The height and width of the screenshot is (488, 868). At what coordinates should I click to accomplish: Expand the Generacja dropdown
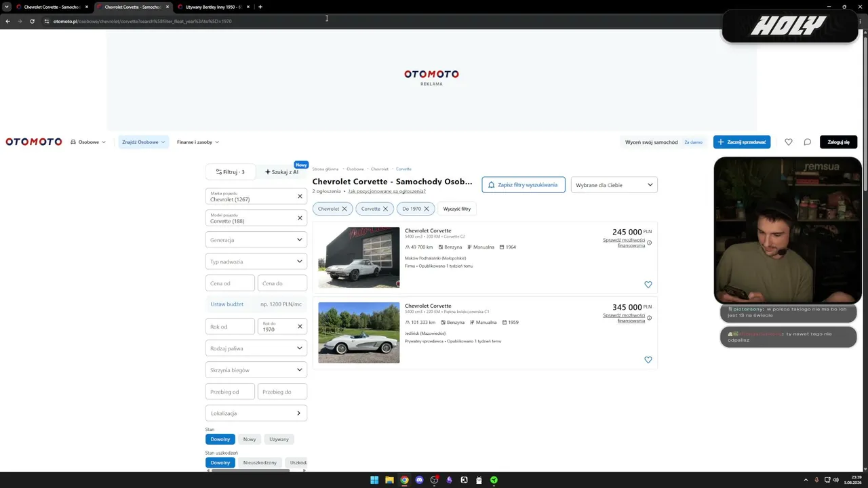[256, 240]
